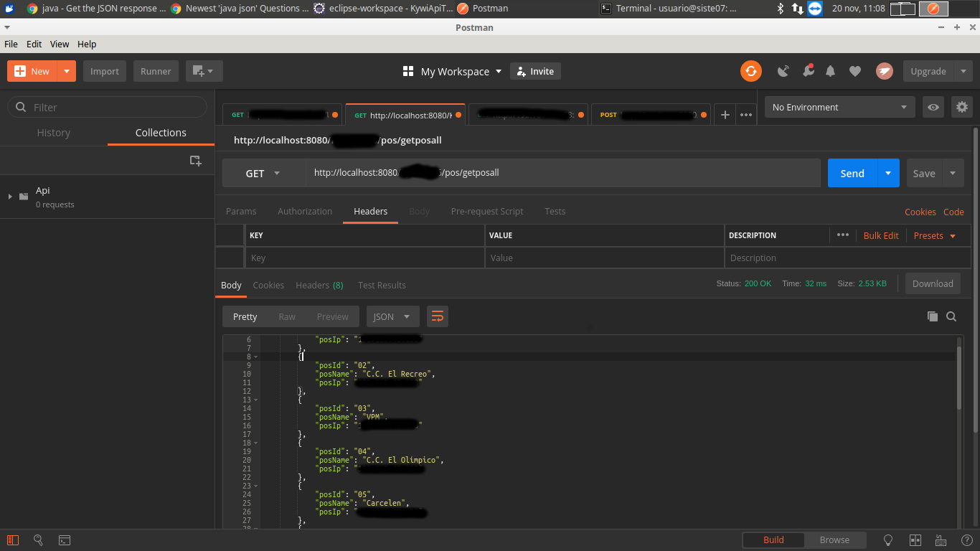Viewport: 980px width, 551px height.
Task: Copy response body to clipboard icon
Action: point(933,316)
